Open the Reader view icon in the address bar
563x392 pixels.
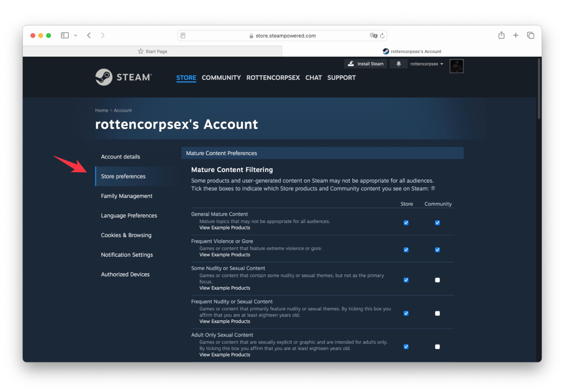pos(183,36)
